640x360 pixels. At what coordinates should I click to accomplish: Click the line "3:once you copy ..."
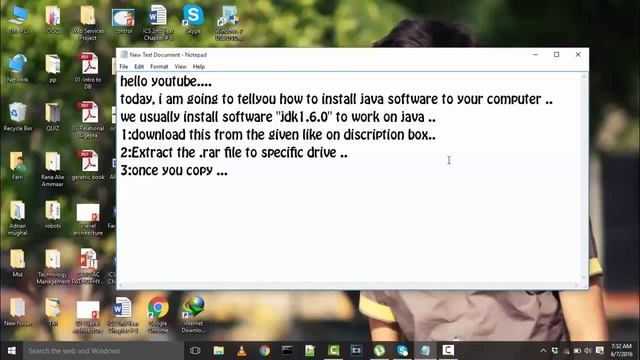pyautogui.click(x=174, y=170)
